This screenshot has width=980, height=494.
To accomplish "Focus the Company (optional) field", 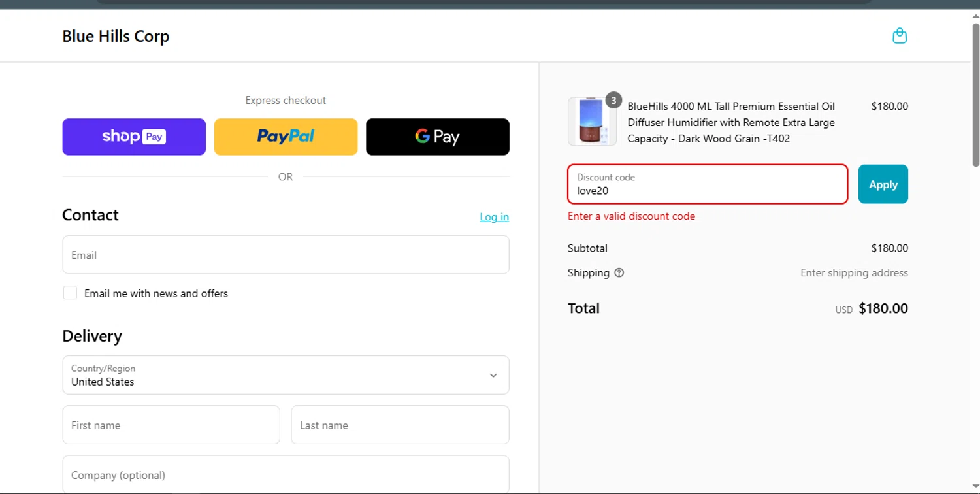I will tap(286, 474).
